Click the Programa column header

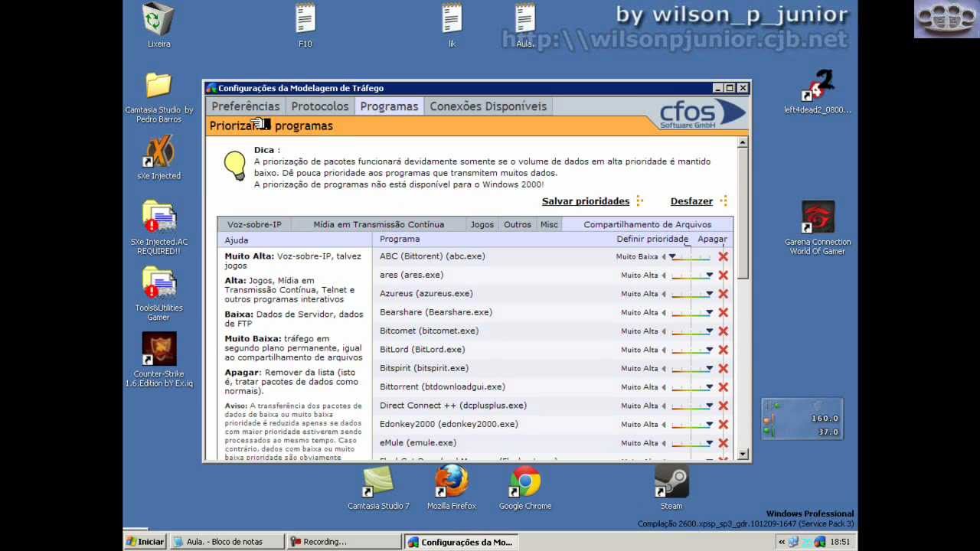[400, 240]
